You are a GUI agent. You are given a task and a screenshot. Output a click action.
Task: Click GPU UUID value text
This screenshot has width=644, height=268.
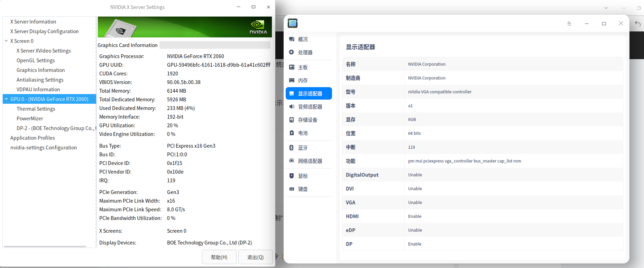tap(219, 65)
